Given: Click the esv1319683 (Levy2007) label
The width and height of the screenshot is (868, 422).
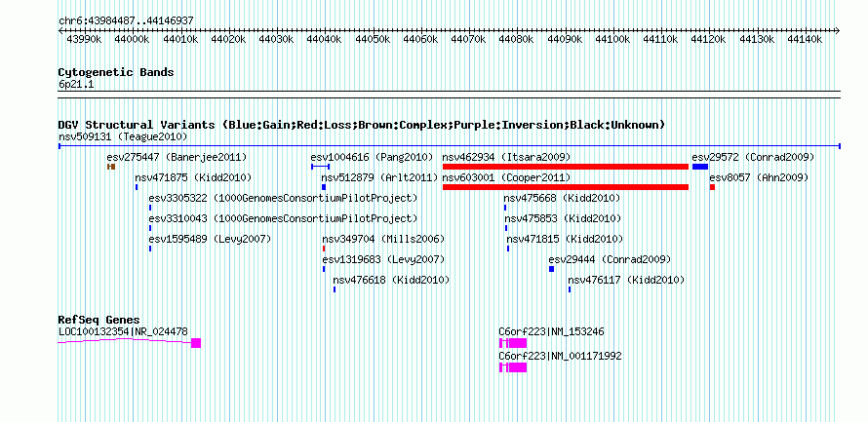Looking at the screenshot, I should pos(383,259).
